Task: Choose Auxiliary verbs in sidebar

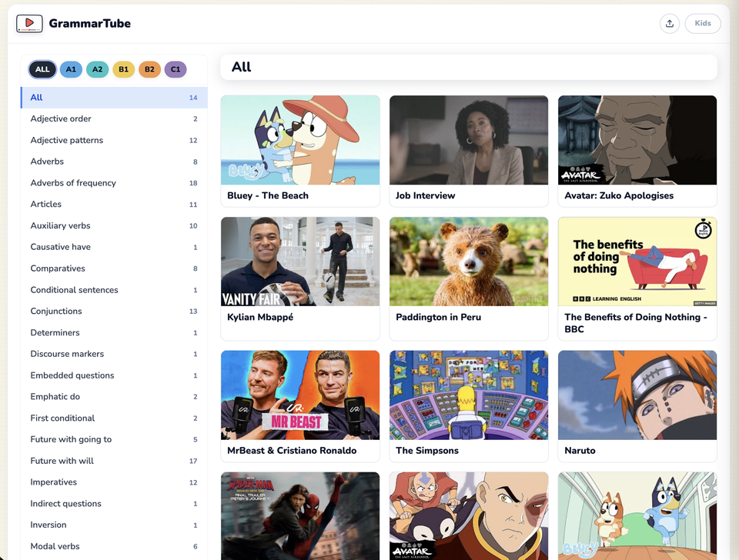Action: click(114, 225)
